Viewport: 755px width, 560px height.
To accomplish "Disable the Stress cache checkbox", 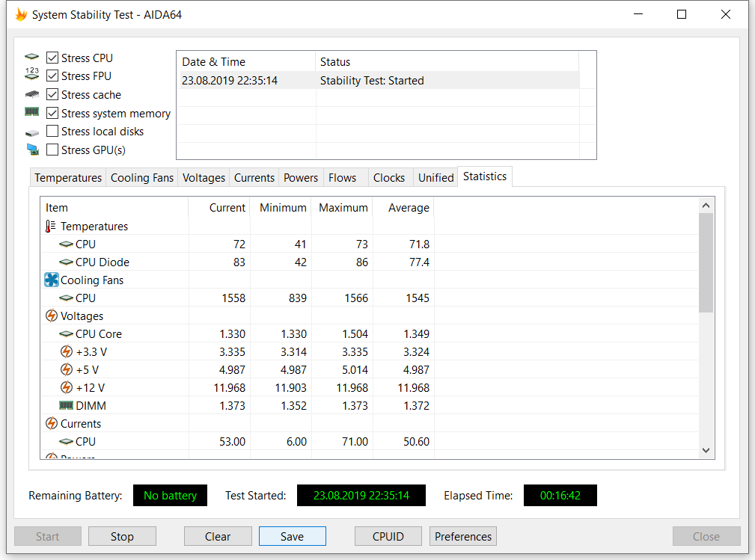I will point(52,94).
